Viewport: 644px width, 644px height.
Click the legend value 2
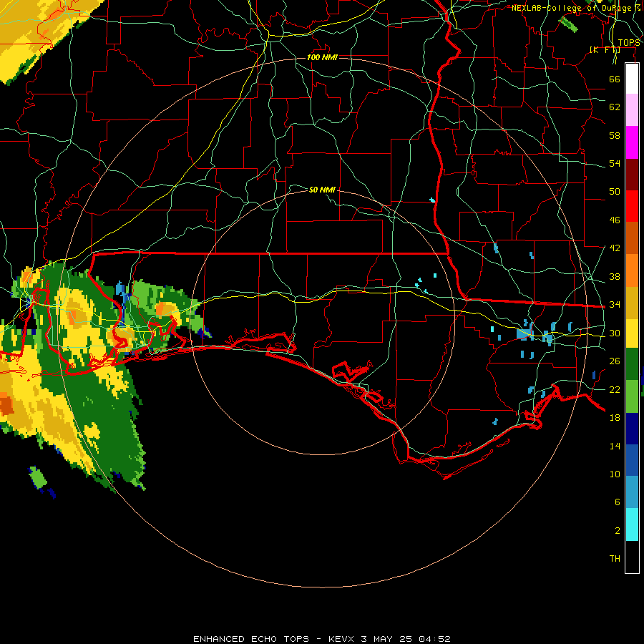click(x=618, y=531)
